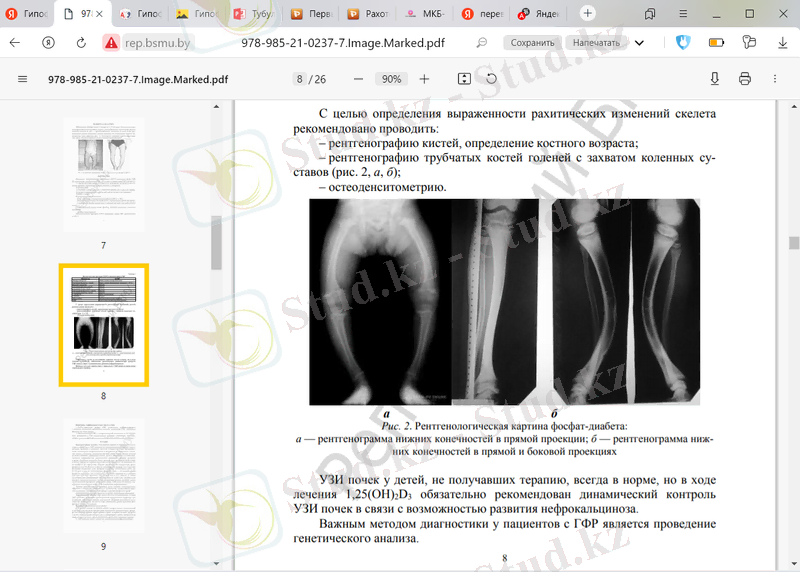Click the page number field showing 8
The width and height of the screenshot is (800, 572).
(x=299, y=79)
